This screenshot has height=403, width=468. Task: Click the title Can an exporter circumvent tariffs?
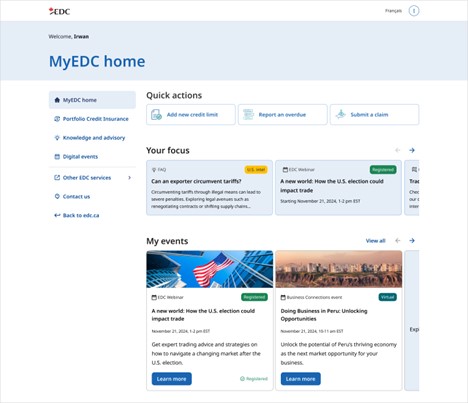click(x=196, y=181)
